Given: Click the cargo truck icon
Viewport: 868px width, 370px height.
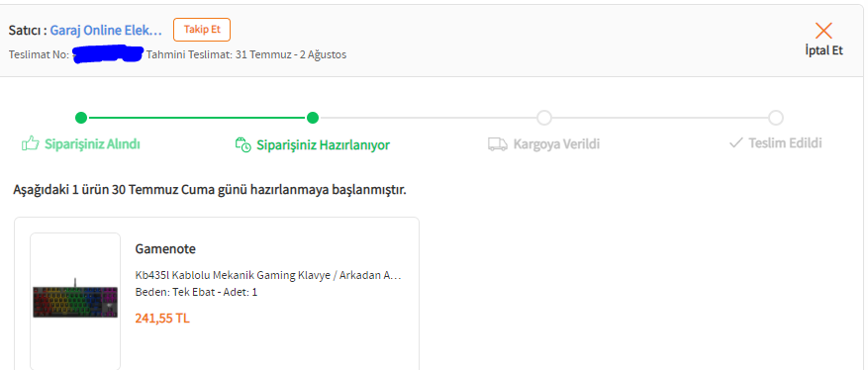Looking at the screenshot, I should tap(497, 144).
